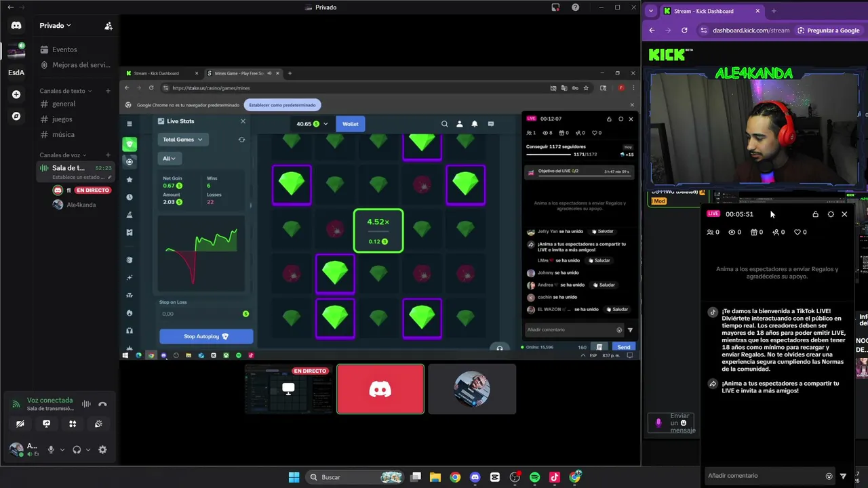This screenshot has height=488, width=868.
Task: Open Spotify from the taskbar
Action: tap(534, 477)
